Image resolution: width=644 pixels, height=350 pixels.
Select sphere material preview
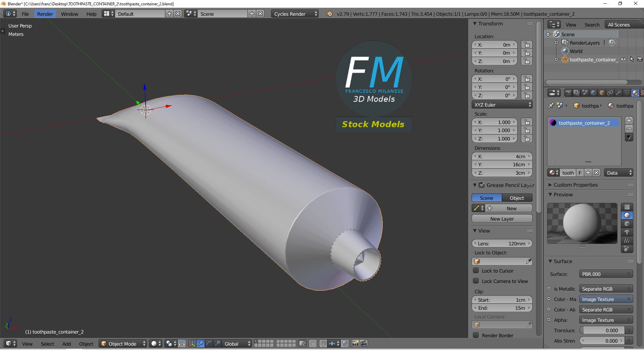click(x=627, y=216)
